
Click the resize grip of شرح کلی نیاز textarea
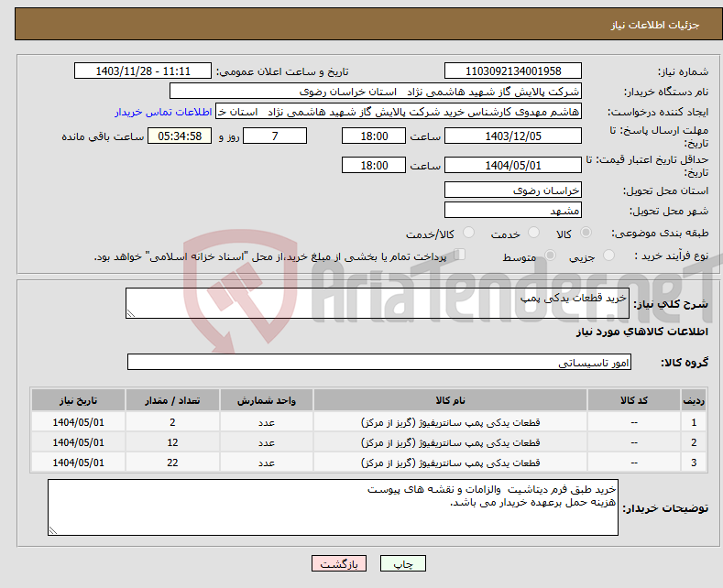pos(131,313)
